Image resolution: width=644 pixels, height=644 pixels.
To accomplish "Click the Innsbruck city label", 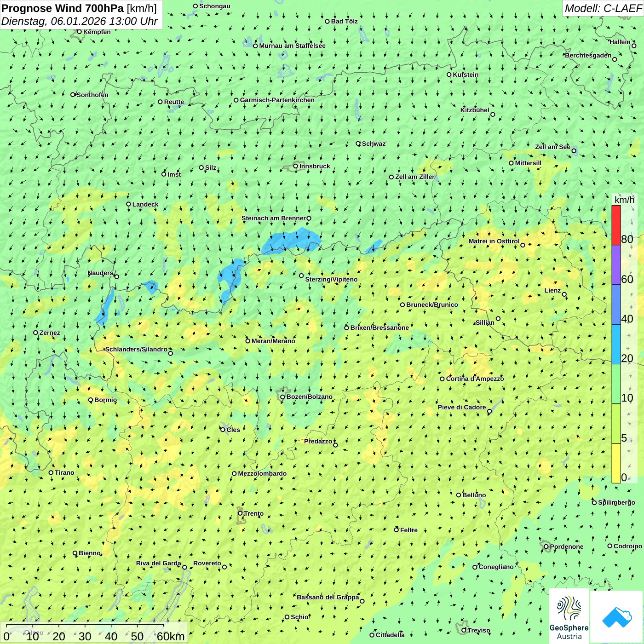I will [x=315, y=166].
